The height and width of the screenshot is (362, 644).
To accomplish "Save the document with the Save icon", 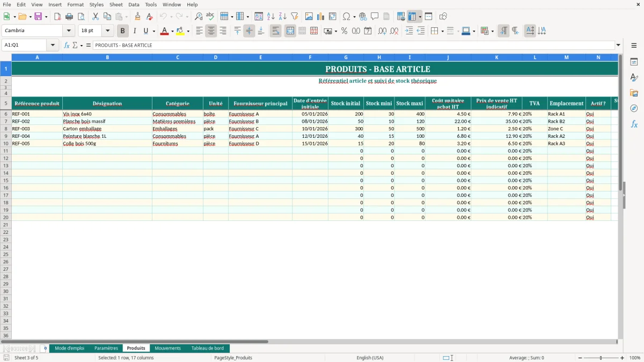I will [38, 17].
